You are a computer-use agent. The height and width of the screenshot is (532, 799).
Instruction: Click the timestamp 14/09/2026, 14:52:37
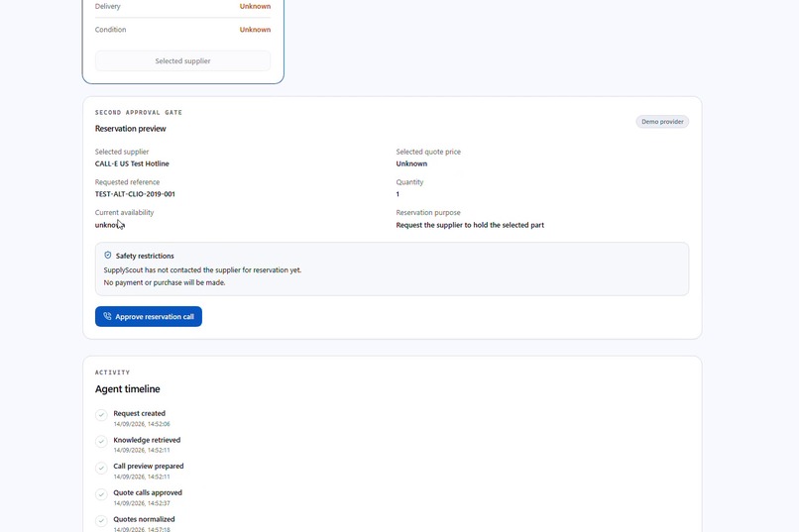(142, 503)
